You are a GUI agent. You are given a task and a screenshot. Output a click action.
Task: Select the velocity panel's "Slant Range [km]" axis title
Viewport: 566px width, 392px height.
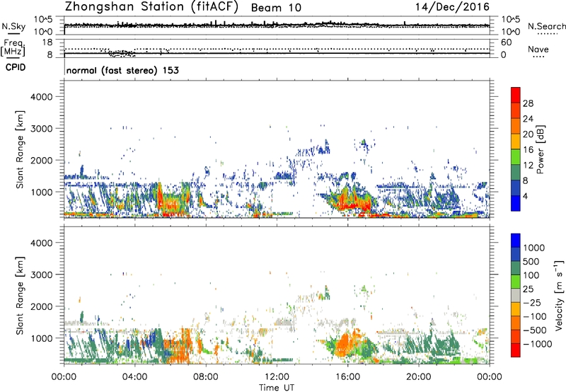click(x=20, y=296)
